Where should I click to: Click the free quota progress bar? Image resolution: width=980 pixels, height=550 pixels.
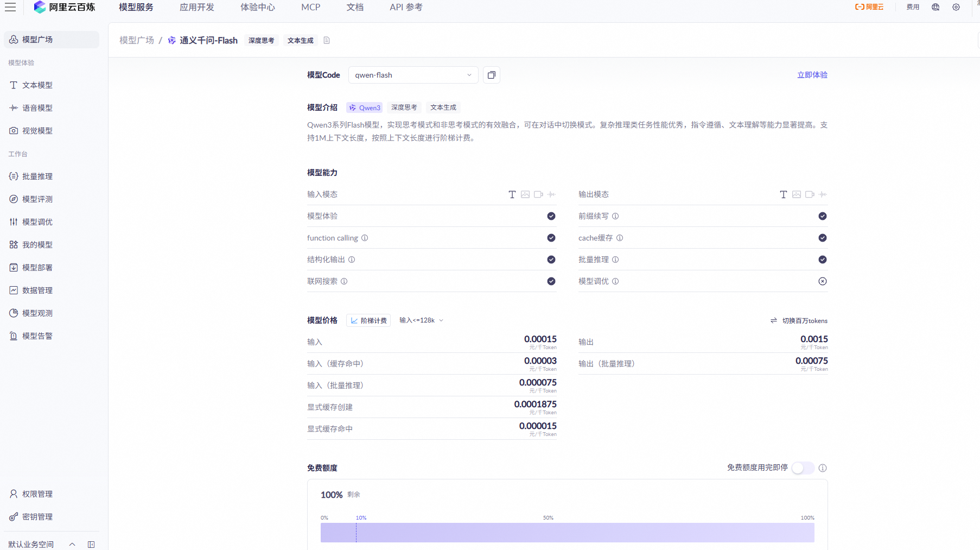pyautogui.click(x=568, y=533)
